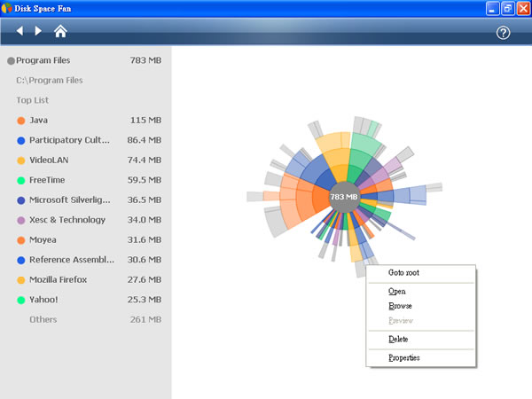Click the forward navigation arrow

coord(38,31)
